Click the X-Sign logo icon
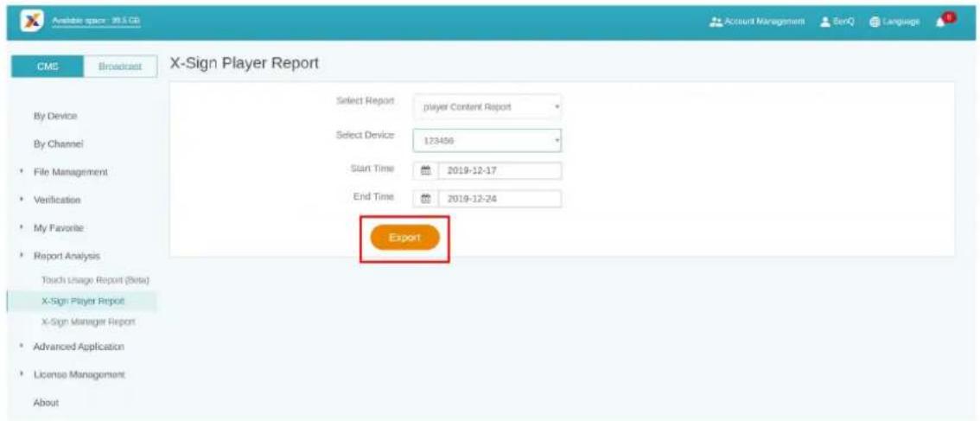 [x=30, y=21]
